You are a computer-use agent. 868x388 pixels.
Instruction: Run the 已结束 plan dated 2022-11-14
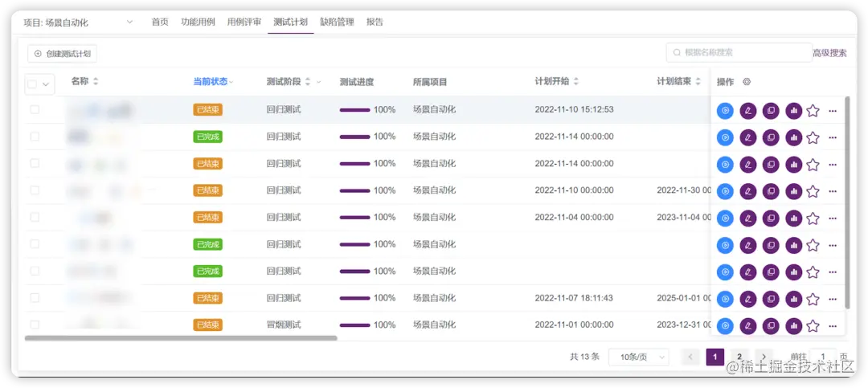pyautogui.click(x=725, y=165)
